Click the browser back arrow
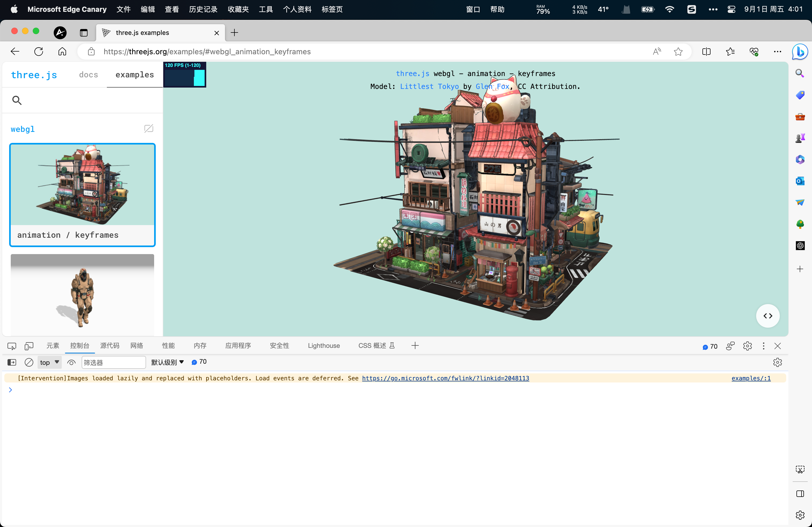The height and width of the screenshot is (527, 812). [x=15, y=52]
